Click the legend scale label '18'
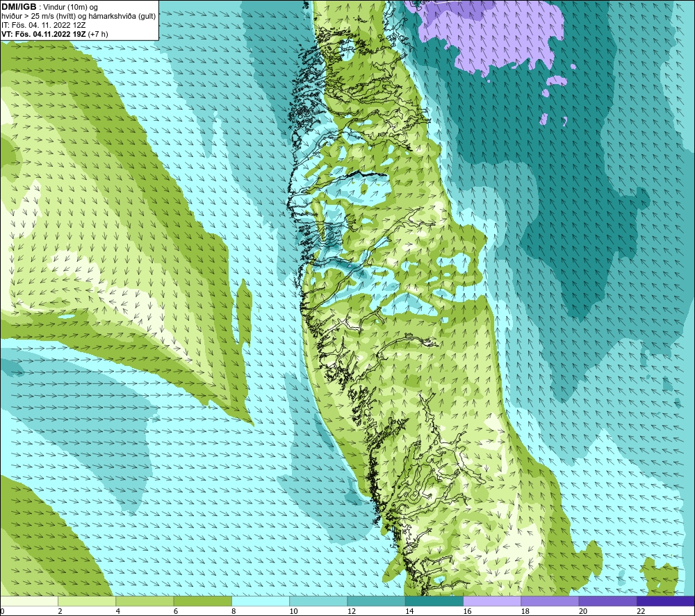 point(525,611)
